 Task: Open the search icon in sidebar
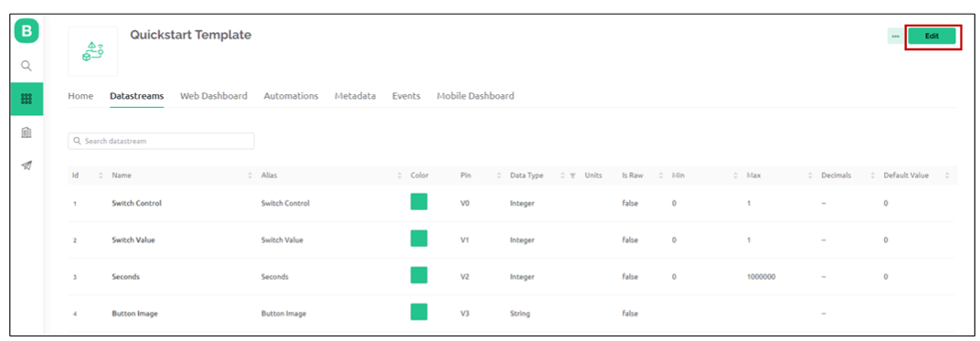click(x=27, y=66)
